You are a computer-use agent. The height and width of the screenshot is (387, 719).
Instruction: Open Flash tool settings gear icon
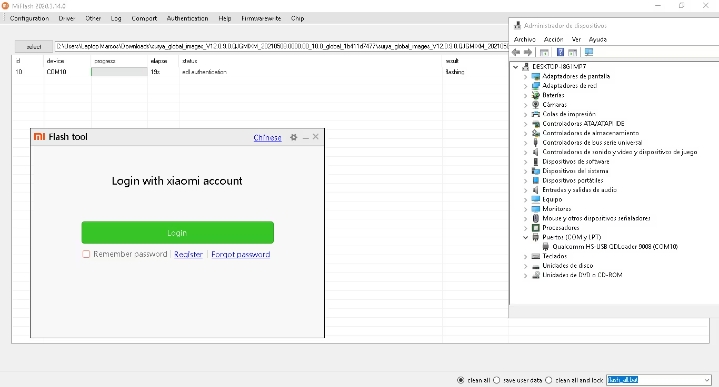click(293, 137)
